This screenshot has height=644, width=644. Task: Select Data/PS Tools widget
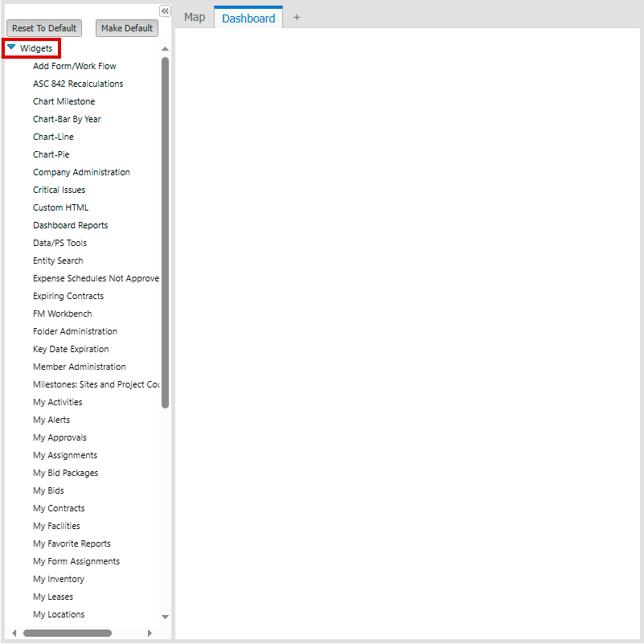(60, 243)
